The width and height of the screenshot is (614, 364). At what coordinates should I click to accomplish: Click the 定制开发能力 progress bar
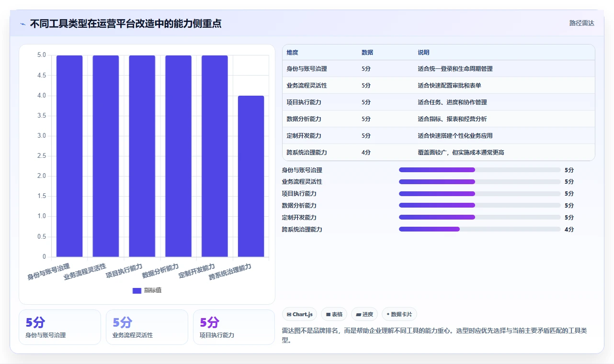coord(479,217)
